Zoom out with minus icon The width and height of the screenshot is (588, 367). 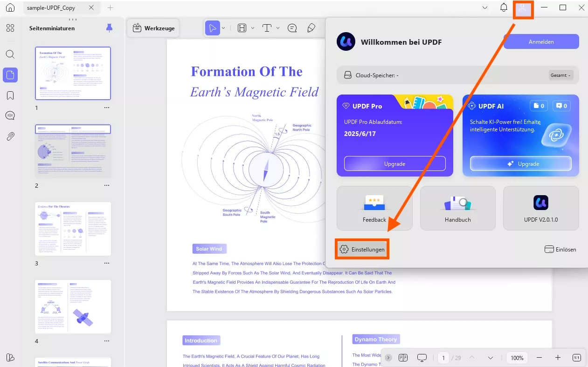tap(539, 358)
